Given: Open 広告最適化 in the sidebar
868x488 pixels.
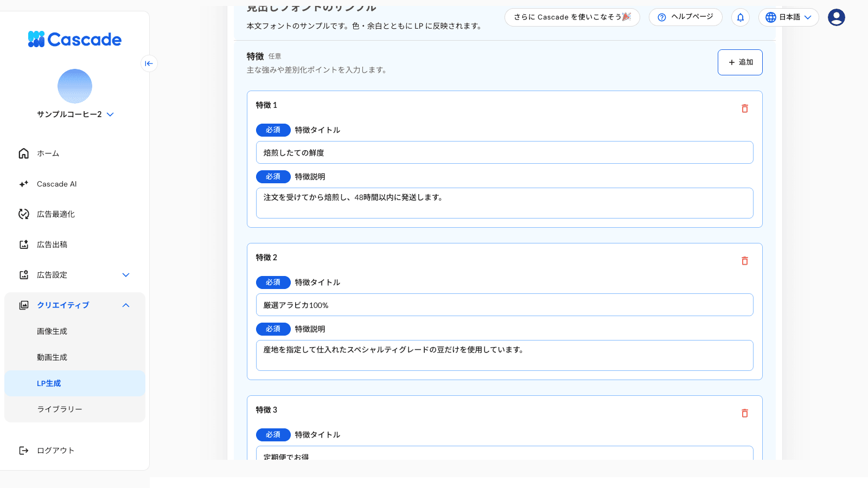Looking at the screenshot, I should (75, 214).
